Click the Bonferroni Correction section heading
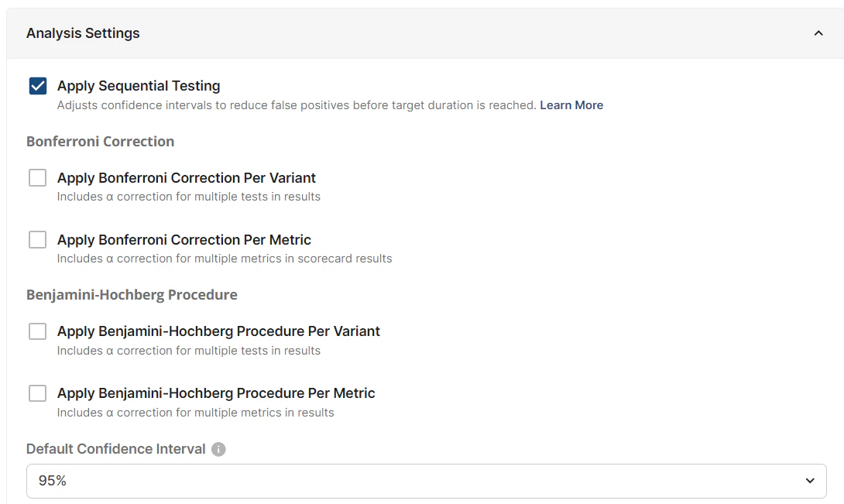Screen dimensions: 844x504 (x=100, y=141)
